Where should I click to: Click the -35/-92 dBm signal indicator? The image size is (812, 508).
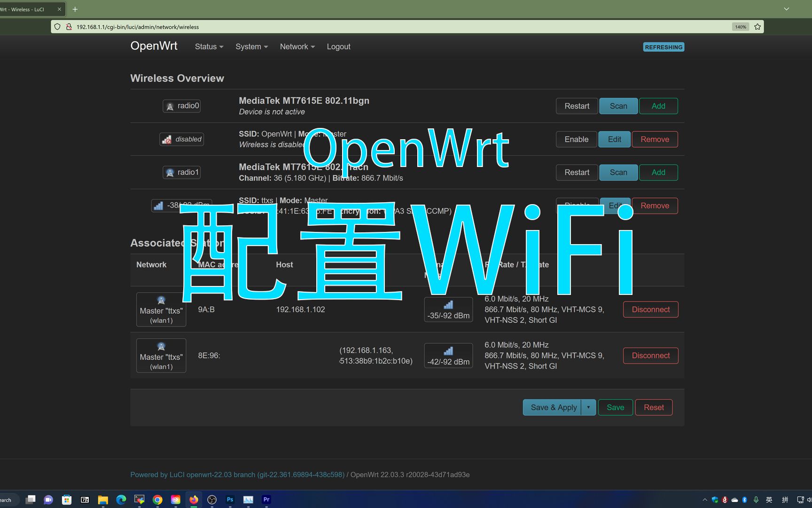448,310
